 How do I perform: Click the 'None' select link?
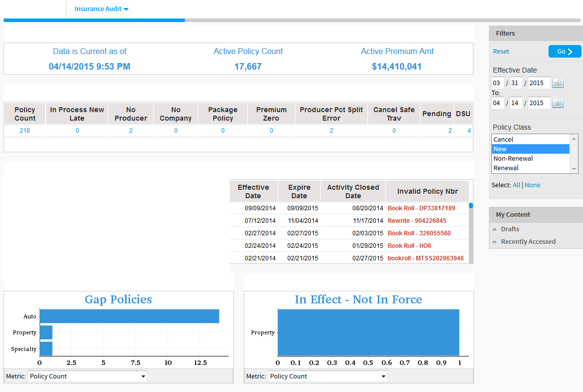(x=532, y=185)
